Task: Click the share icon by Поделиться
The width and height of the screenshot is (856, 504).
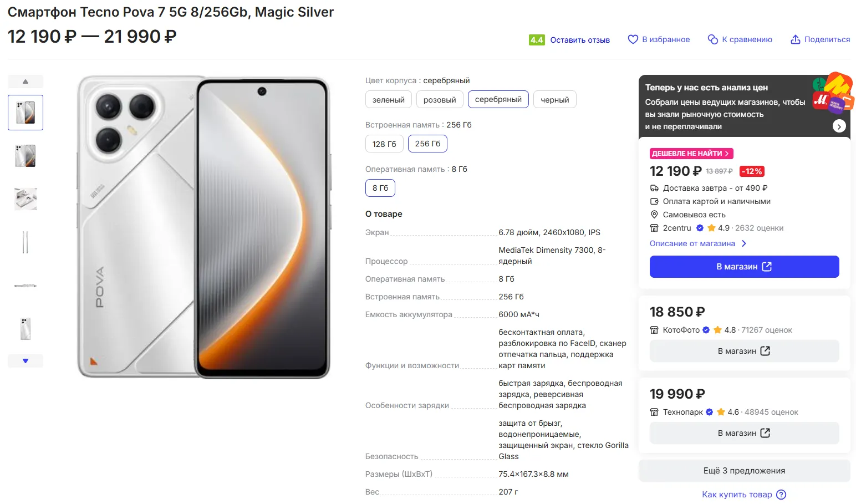Action: [796, 39]
